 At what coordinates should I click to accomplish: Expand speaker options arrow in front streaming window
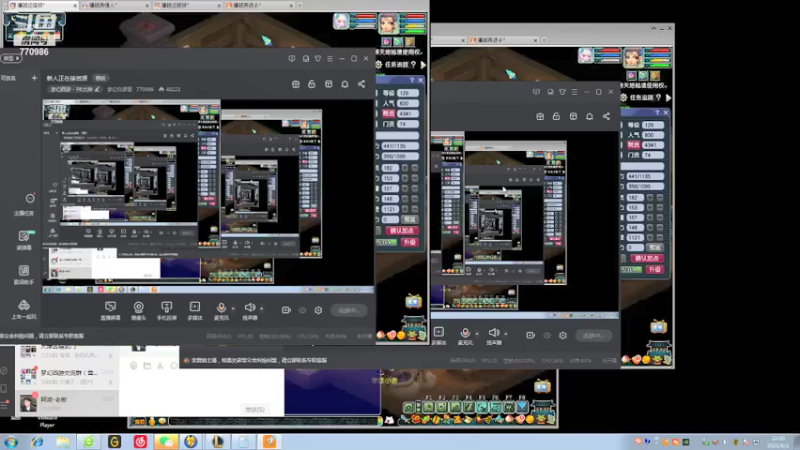point(262,309)
